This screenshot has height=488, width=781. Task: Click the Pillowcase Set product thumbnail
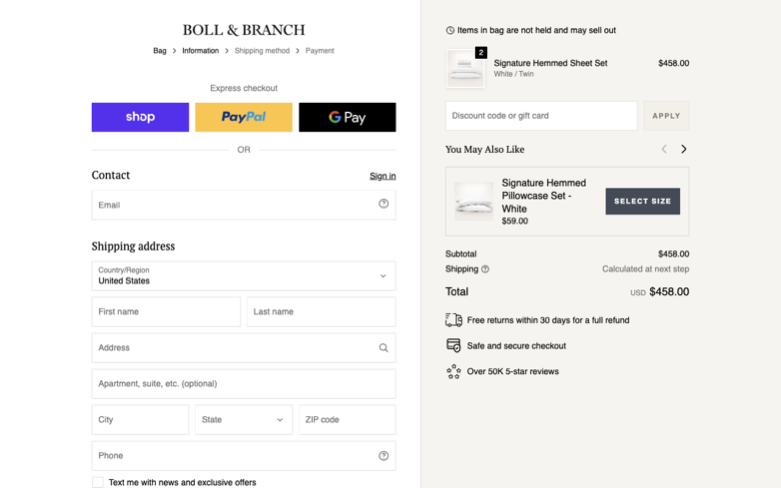point(474,201)
